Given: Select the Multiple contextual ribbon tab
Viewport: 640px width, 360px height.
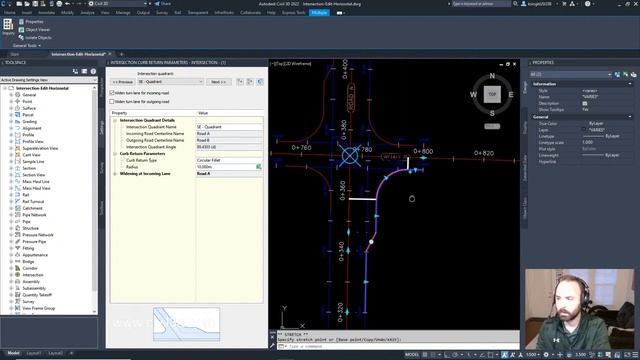Looking at the screenshot, I should (319, 13).
